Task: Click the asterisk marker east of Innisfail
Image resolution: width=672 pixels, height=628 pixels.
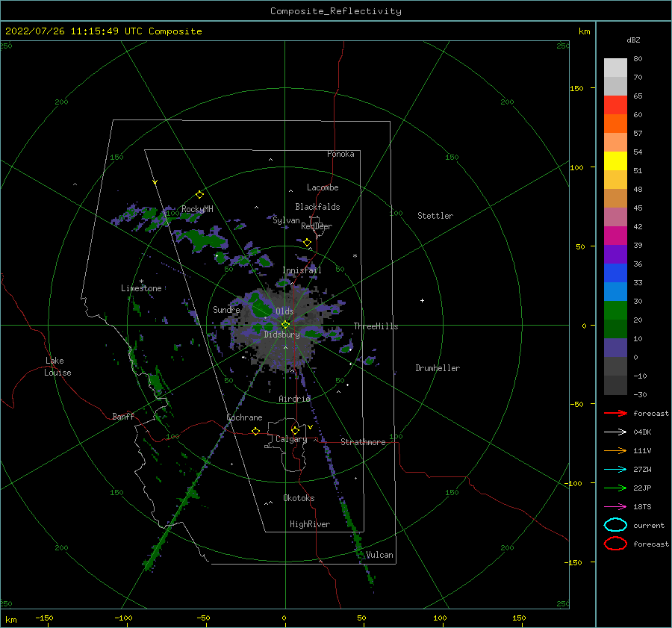Action: [355, 256]
